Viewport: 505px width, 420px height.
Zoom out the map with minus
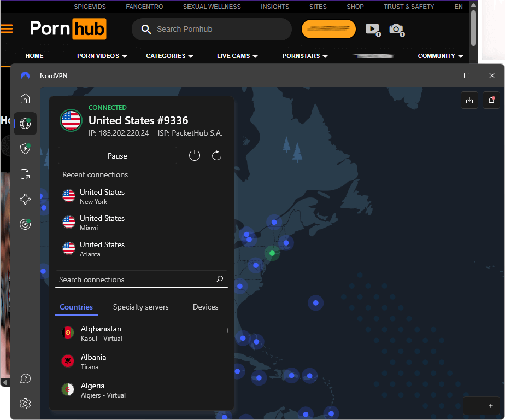click(472, 406)
